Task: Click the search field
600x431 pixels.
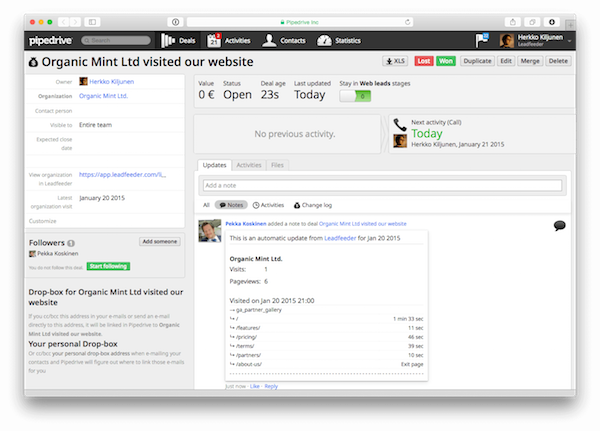Action: click(x=116, y=40)
